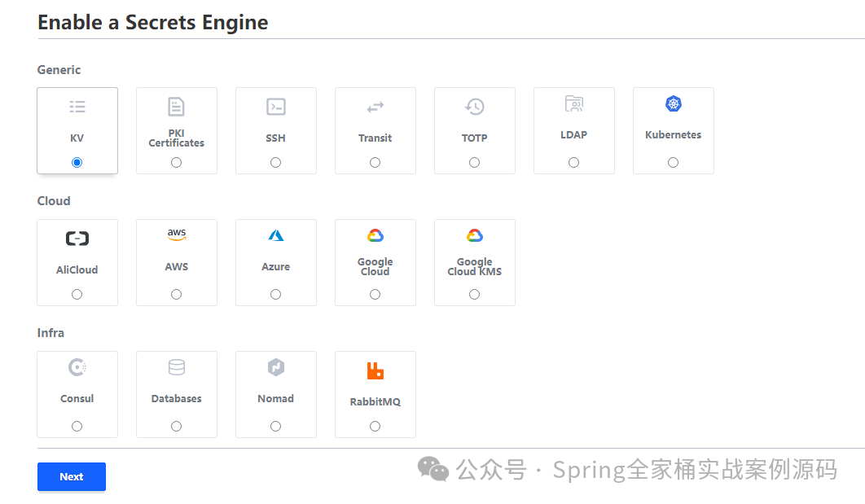Click the "Google Cloud" label text

[375, 266]
